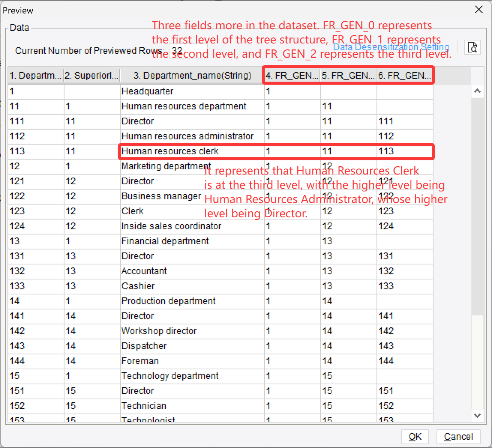Click the 'Workshop director' cell

192,331
